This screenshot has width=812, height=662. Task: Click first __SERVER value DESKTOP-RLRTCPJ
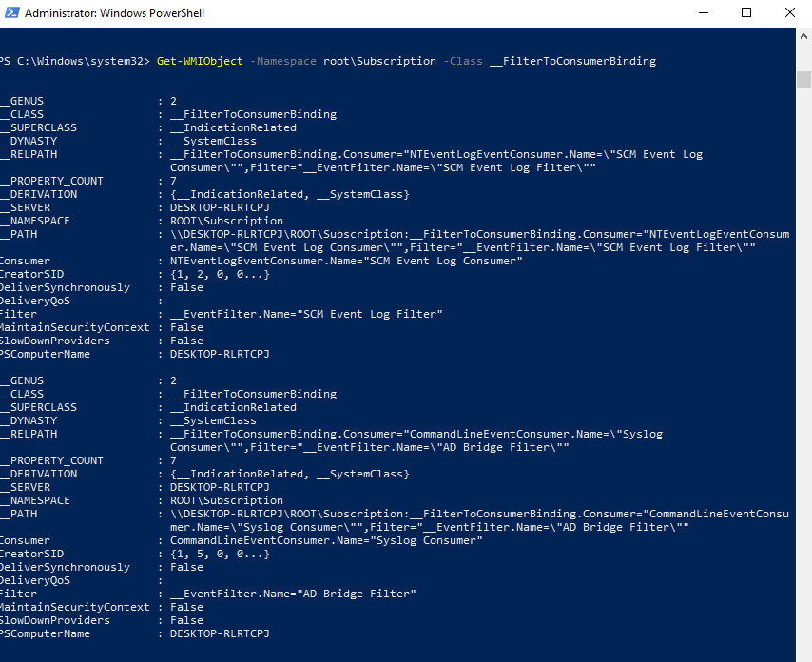click(220, 207)
